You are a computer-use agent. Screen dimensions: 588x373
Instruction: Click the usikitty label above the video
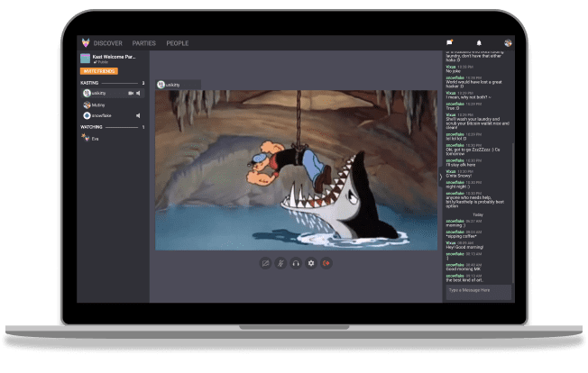179,85
